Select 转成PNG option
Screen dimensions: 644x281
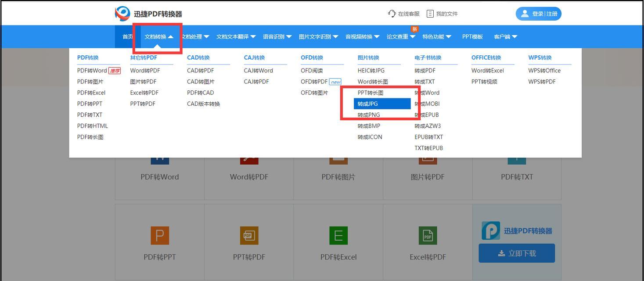point(369,115)
